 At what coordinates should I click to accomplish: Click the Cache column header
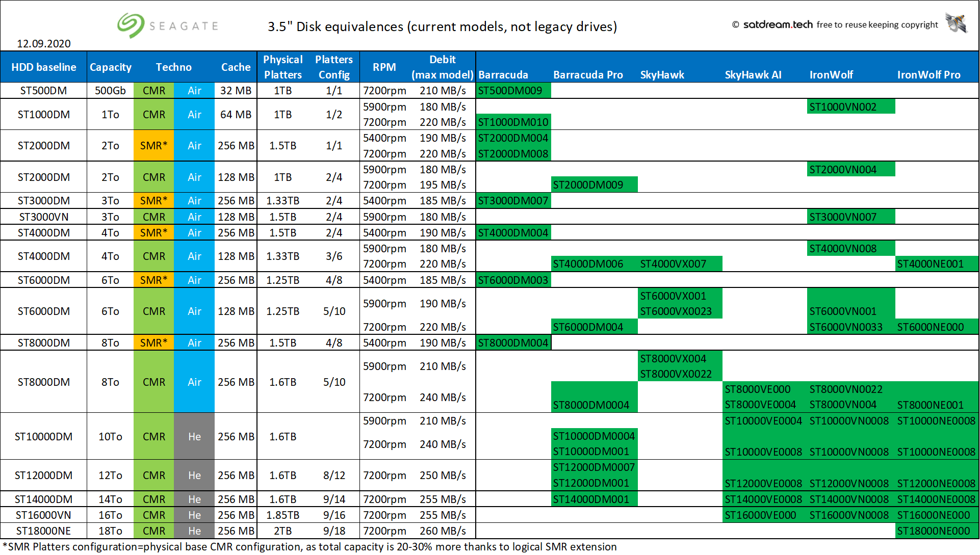pyautogui.click(x=236, y=67)
